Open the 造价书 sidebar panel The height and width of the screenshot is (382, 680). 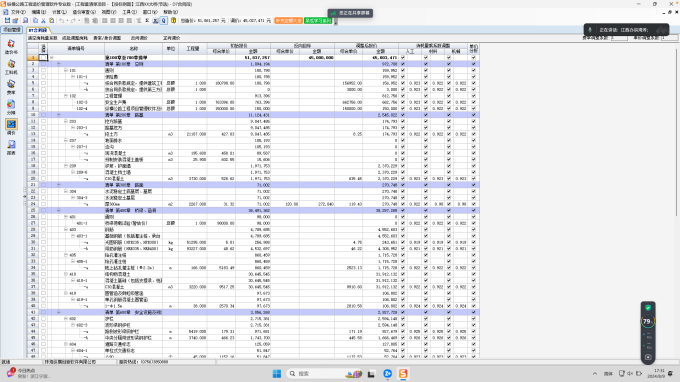(11, 46)
